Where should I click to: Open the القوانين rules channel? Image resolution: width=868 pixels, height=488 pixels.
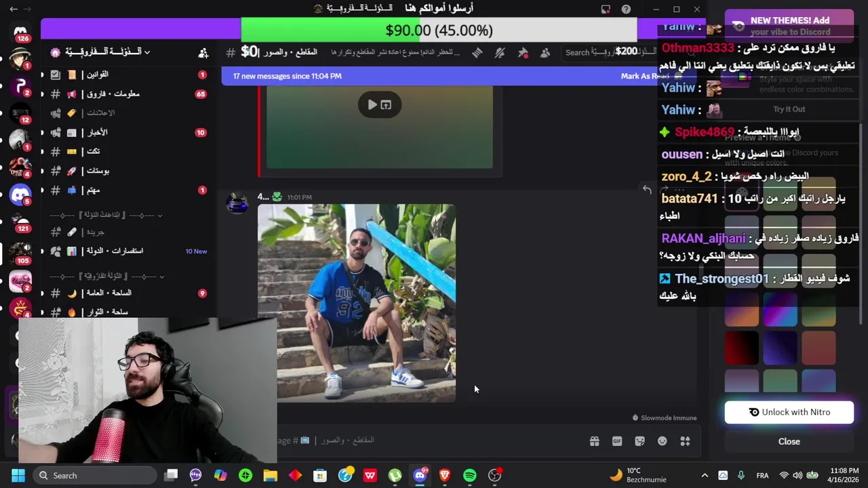pyautogui.click(x=129, y=75)
